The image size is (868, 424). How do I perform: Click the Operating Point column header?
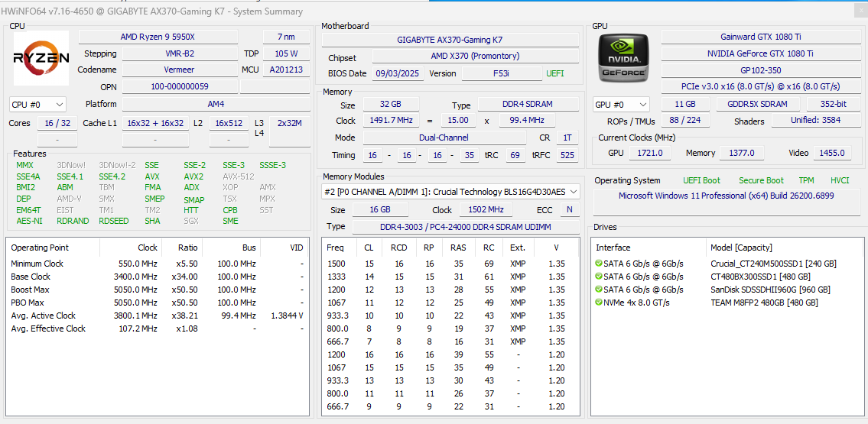53,248
